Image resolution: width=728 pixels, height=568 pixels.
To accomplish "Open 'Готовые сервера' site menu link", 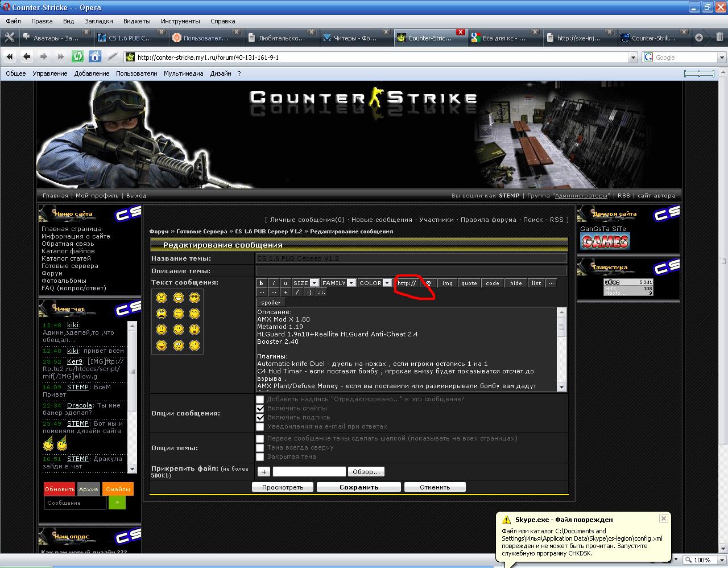I will click(x=70, y=266).
